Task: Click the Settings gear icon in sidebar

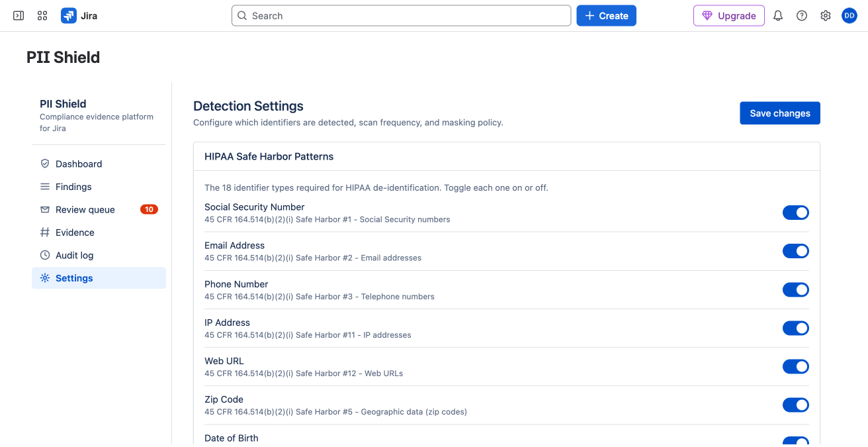Action: coord(45,278)
